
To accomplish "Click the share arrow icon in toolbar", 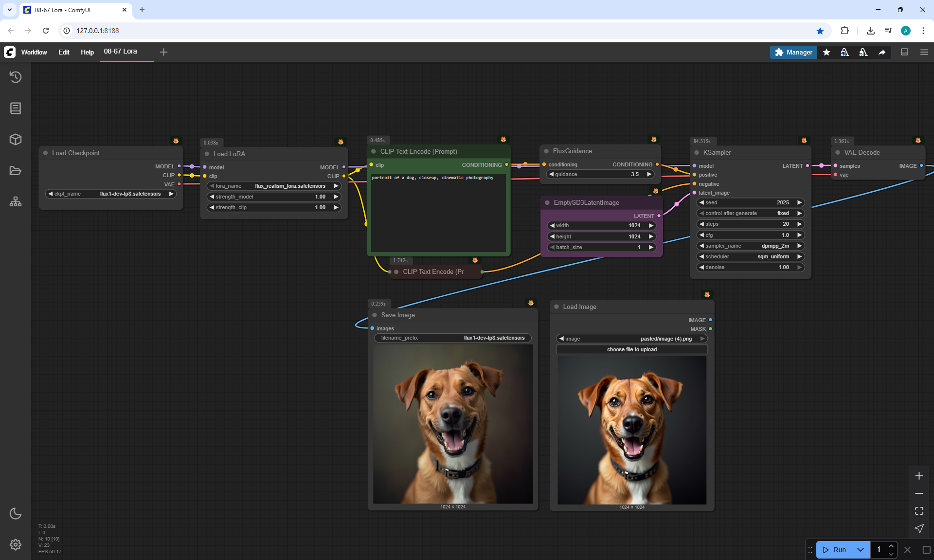I will pos(882,52).
